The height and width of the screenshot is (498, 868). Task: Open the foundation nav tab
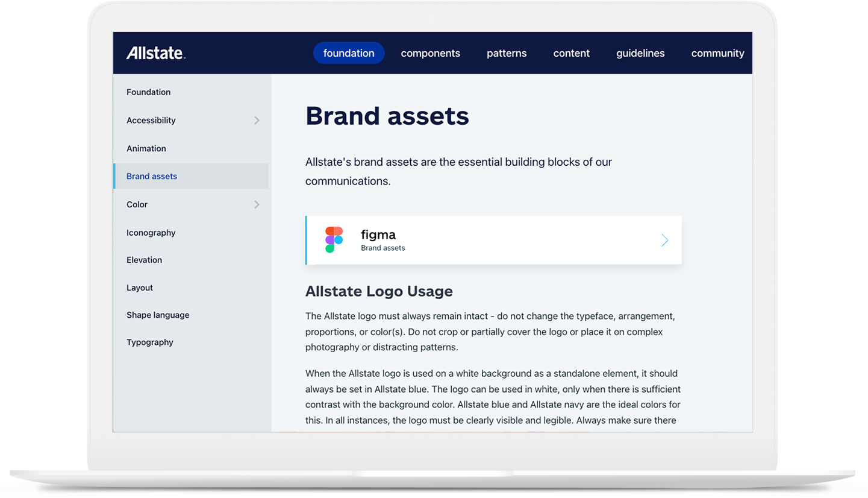pos(349,53)
